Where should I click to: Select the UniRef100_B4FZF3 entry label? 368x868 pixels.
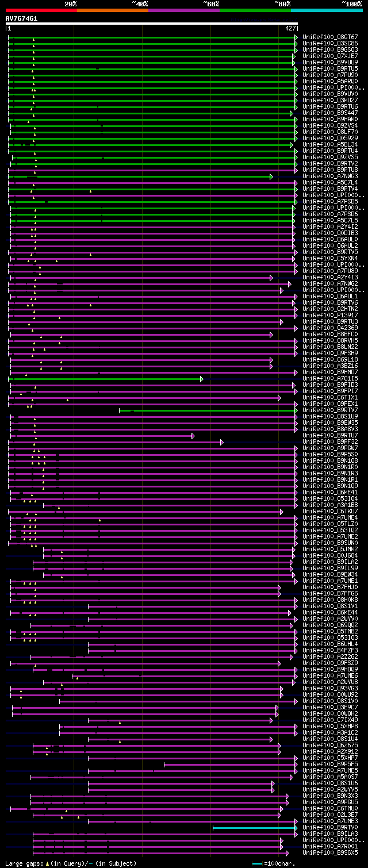tap(330, 650)
